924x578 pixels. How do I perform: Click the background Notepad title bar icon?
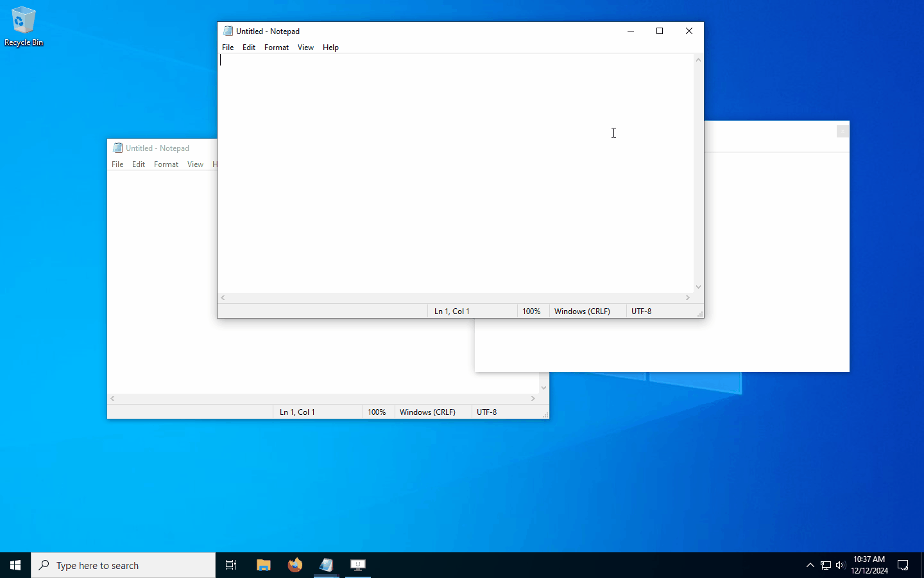(117, 148)
